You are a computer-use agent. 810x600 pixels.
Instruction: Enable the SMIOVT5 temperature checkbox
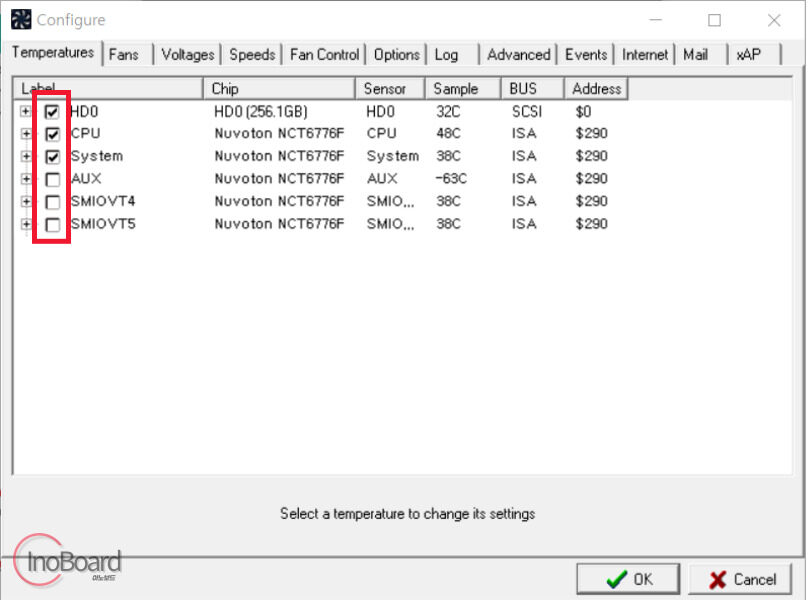[52, 225]
